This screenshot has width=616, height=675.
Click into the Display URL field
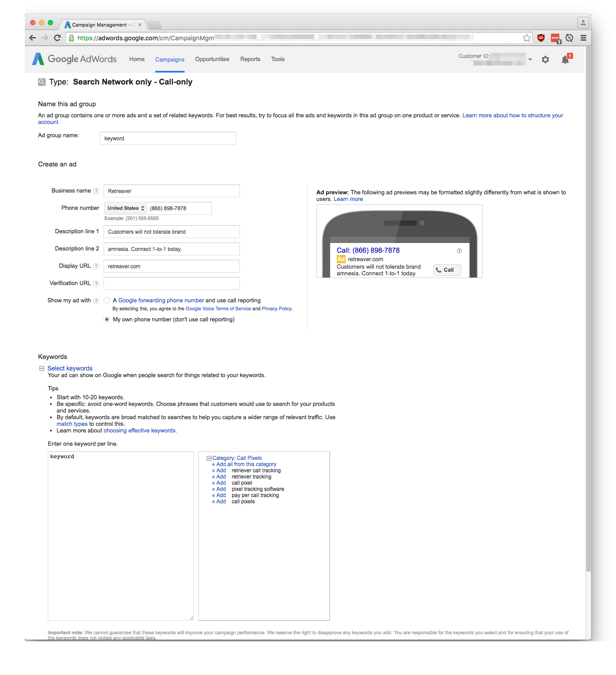click(x=172, y=266)
